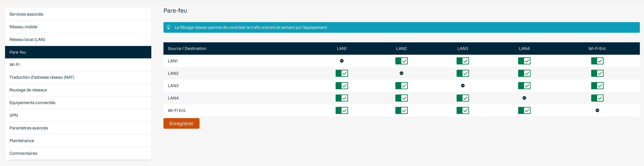Click the blocked icon for LAN3 to LAN3
Viewport: 644px width, 166px height.
(463, 86)
